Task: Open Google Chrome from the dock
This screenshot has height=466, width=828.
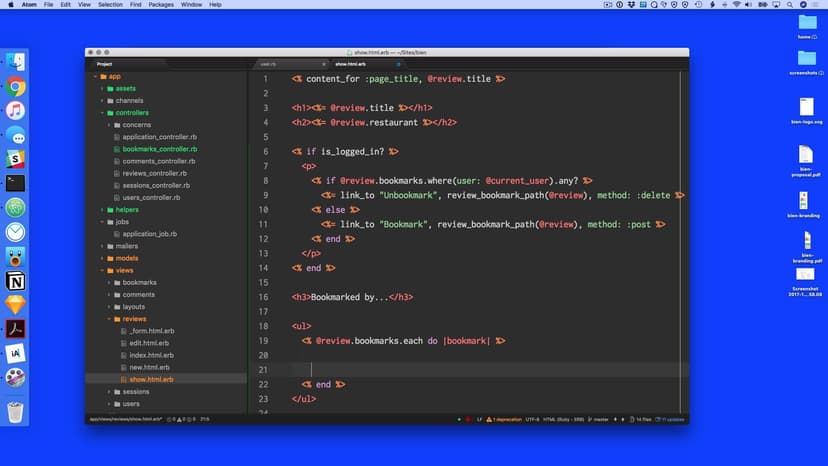Action: (x=16, y=87)
